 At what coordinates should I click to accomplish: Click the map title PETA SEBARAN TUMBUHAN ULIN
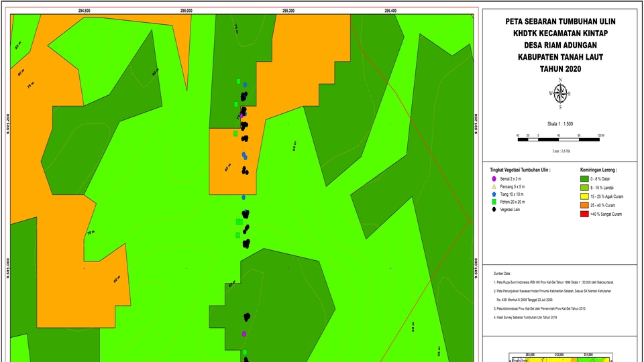(x=561, y=21)
